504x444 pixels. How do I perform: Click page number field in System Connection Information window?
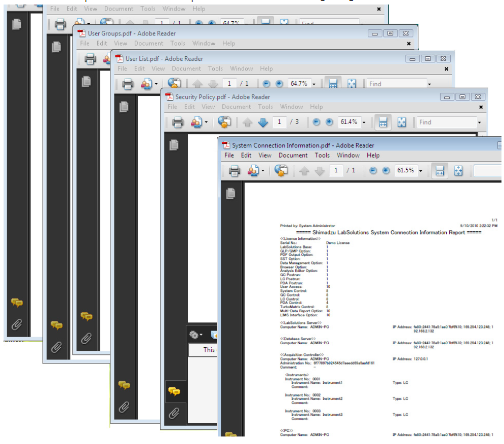(x=336, y=171)
